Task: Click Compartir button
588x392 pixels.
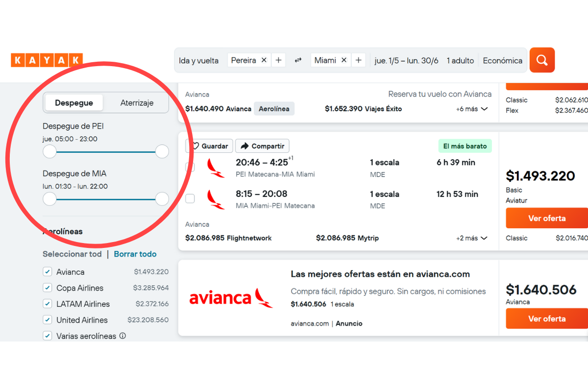Action: click(262, 146)
